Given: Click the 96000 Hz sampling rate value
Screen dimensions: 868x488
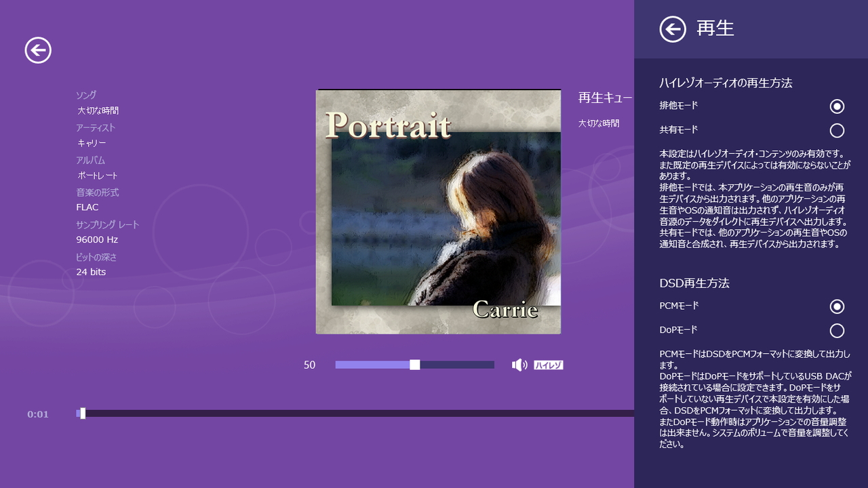Looking at the screenshot, I should click(97, 240).
